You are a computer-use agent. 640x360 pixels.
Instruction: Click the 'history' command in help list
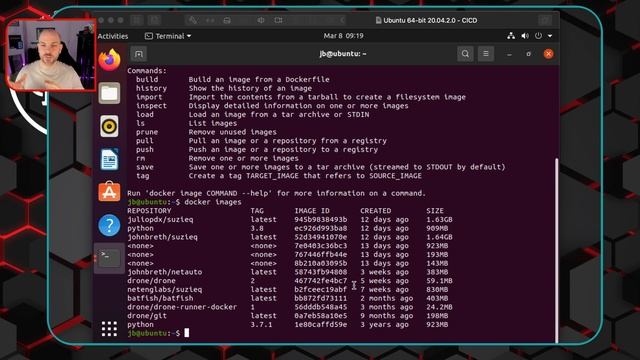tap(151, 88)
